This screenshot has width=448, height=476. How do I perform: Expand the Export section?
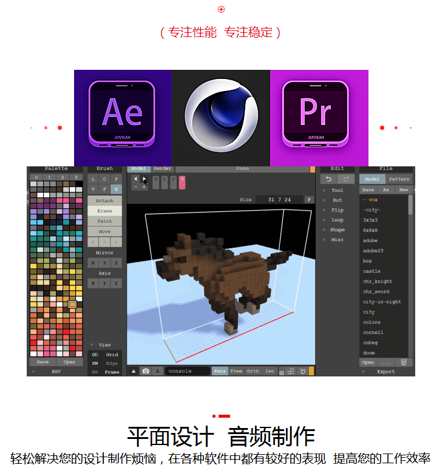click(385, 372)
